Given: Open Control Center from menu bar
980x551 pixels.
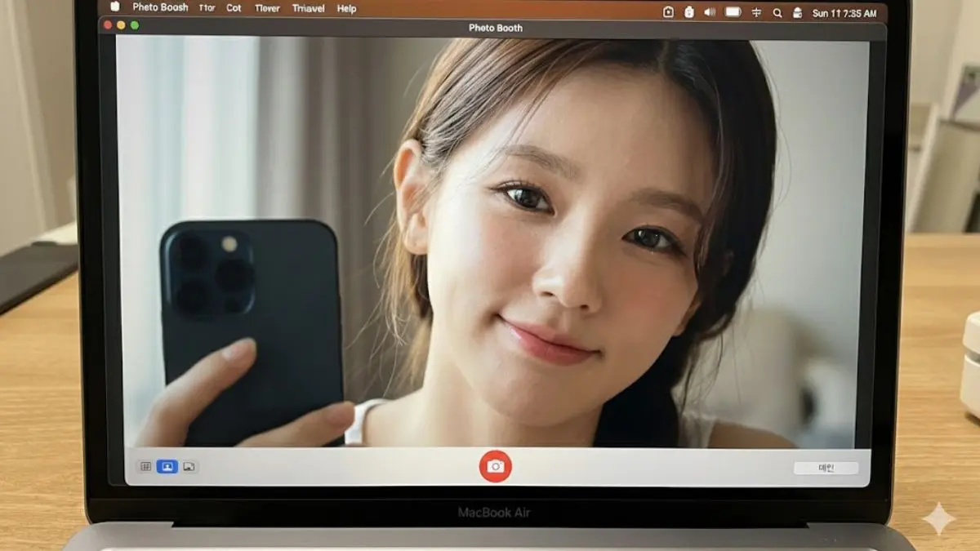Looking at the screenshot, I should 756,12.
